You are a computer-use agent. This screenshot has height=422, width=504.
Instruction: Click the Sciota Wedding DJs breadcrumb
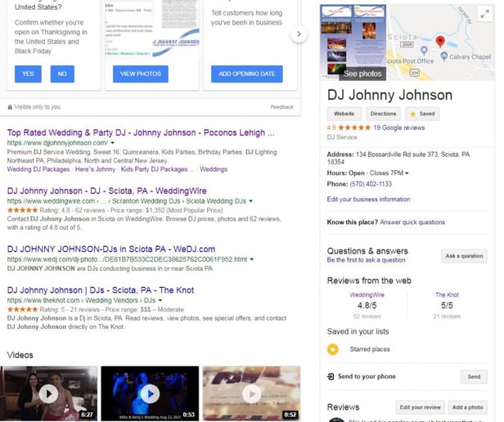click(216, 201)
